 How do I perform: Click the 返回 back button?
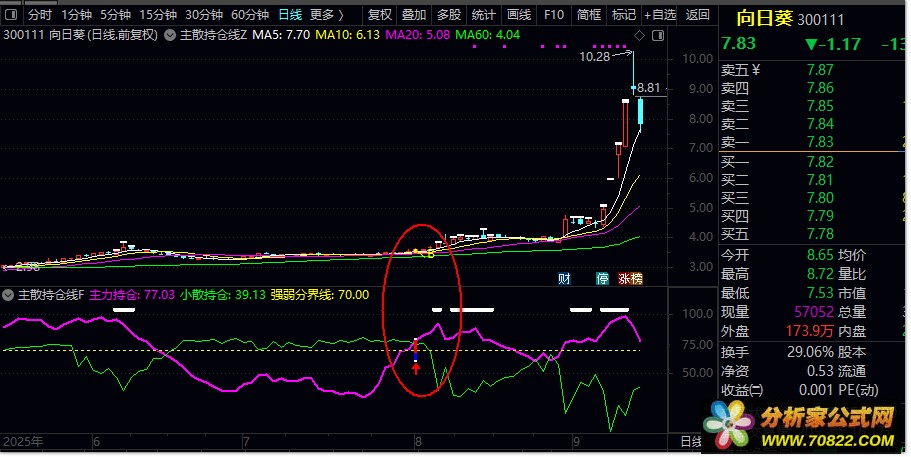(697, 15)
